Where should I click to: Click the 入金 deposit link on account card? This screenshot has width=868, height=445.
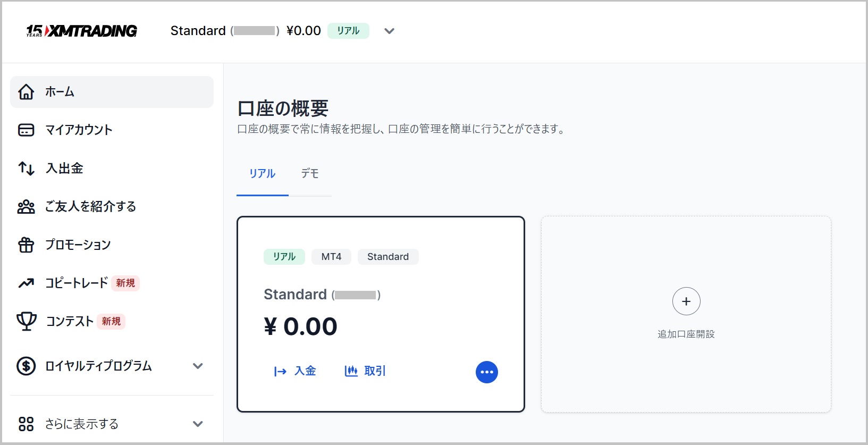click(x=295, y=371)
